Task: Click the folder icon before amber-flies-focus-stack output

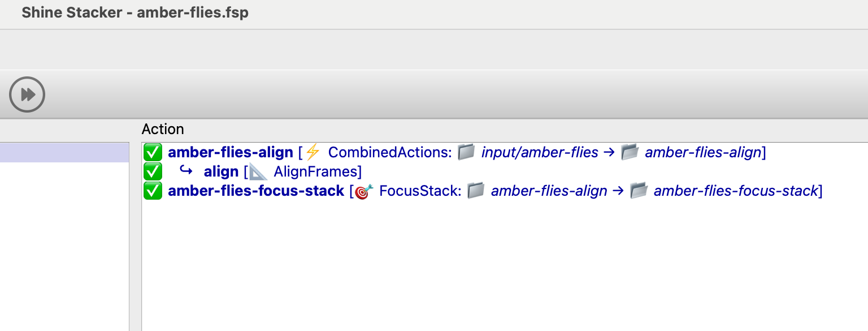Action: pos(639,191)
